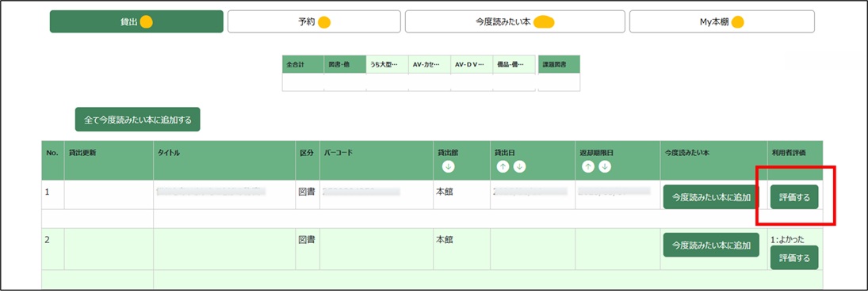Select the AV-DV… summary header cell

click(471, 64)
